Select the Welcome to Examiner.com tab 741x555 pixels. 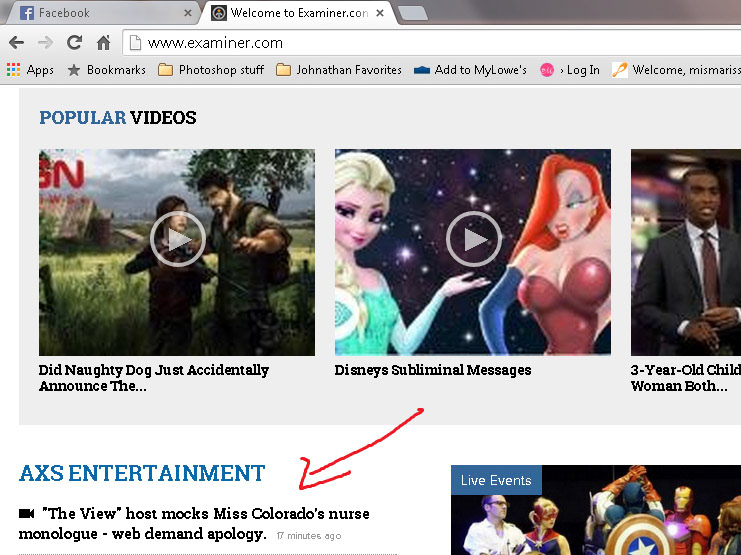[298, 13]
